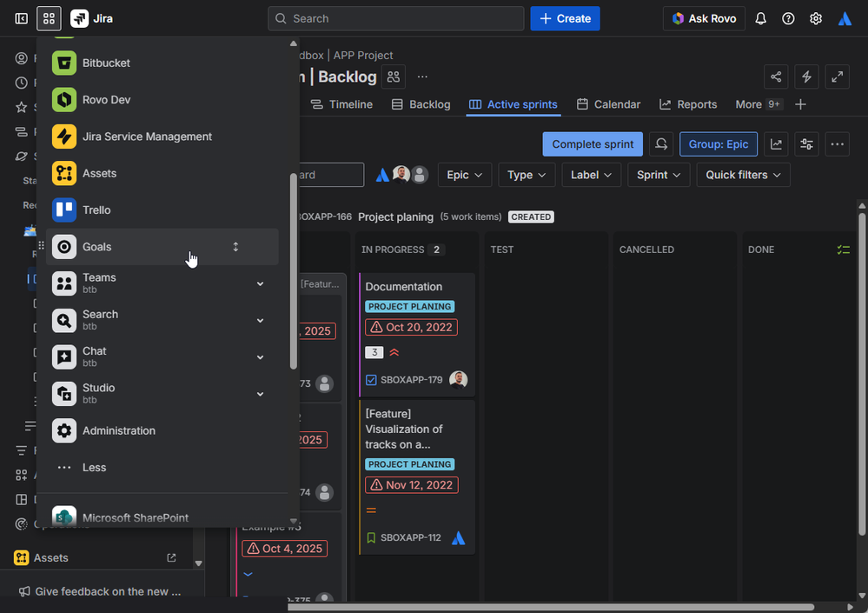Screen dimensions: 868x613
Task: Open view settings sliders icon
Action: point(806,144)
